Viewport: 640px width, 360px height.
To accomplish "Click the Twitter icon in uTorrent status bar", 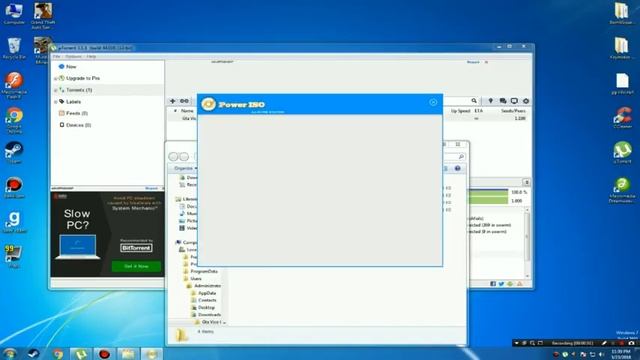I will [501, 284].
